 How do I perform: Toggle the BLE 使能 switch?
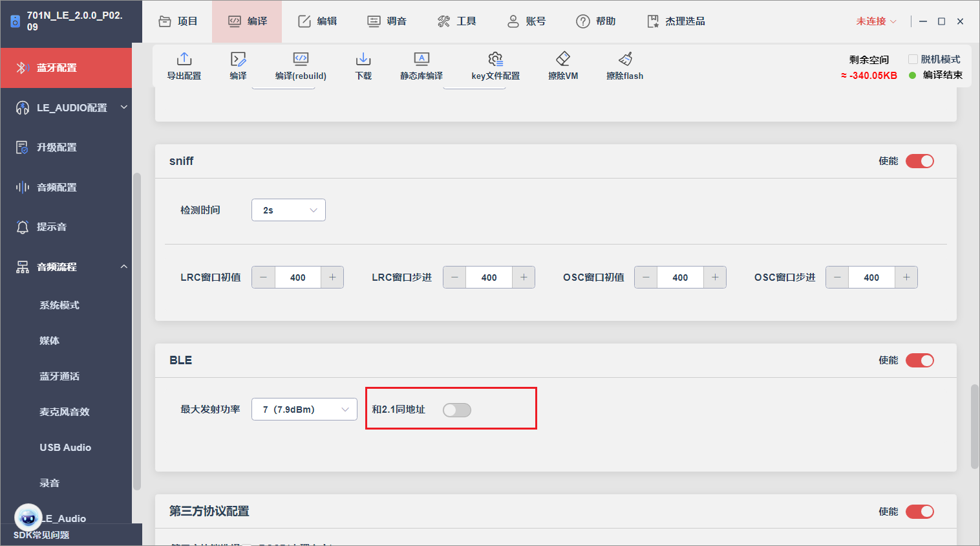tap(920, 360)
